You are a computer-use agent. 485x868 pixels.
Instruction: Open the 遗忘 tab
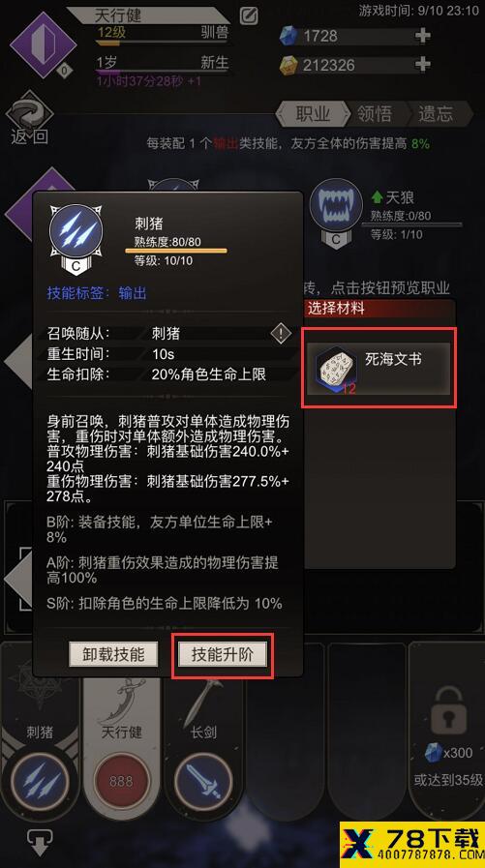[x=436, y=114]
